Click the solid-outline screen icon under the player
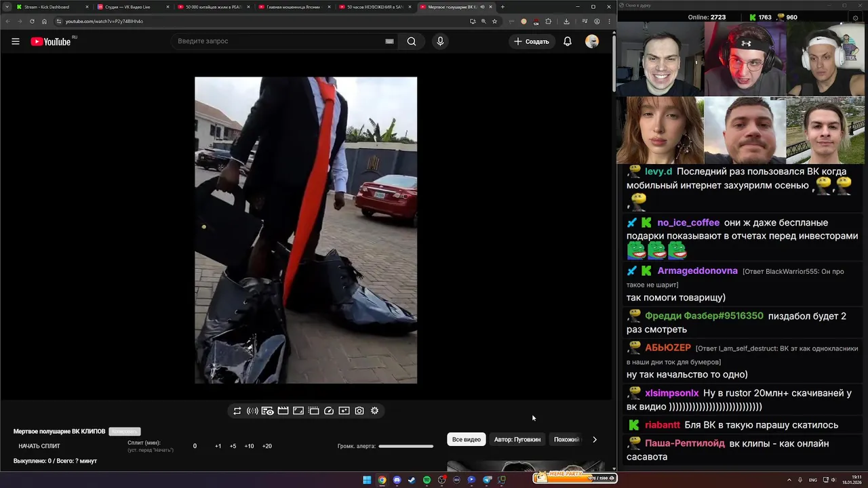The height and width of the screenshot is (488, 868). (298, 411)
